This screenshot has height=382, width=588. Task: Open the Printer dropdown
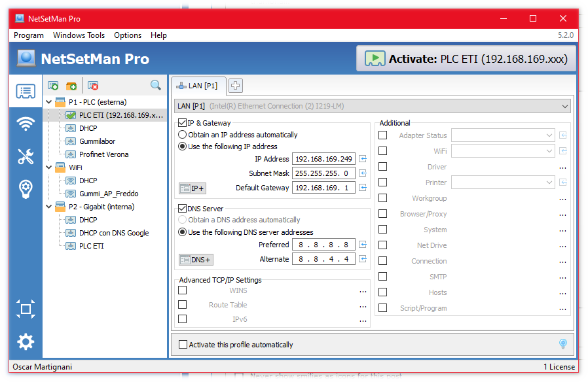503,182
